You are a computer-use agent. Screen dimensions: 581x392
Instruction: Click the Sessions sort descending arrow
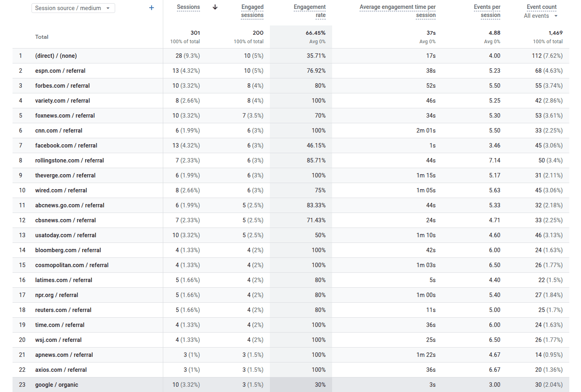coord(215,7)
